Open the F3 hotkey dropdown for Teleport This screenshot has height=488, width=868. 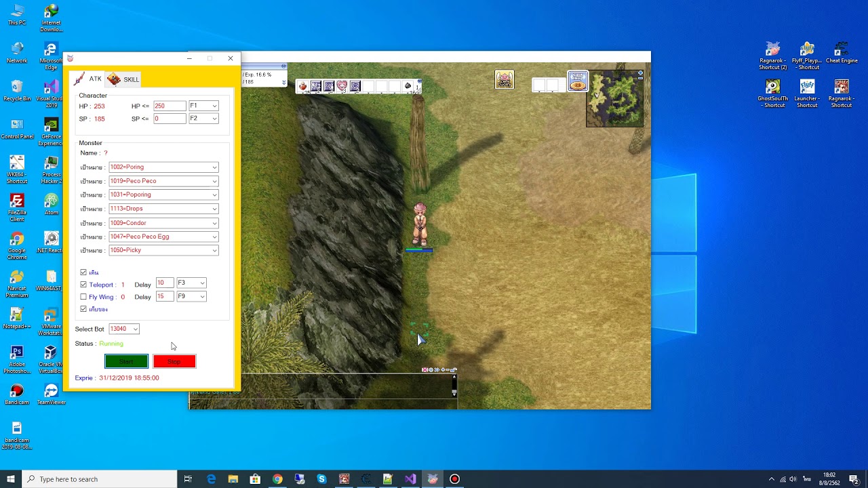tap(191, 283)
